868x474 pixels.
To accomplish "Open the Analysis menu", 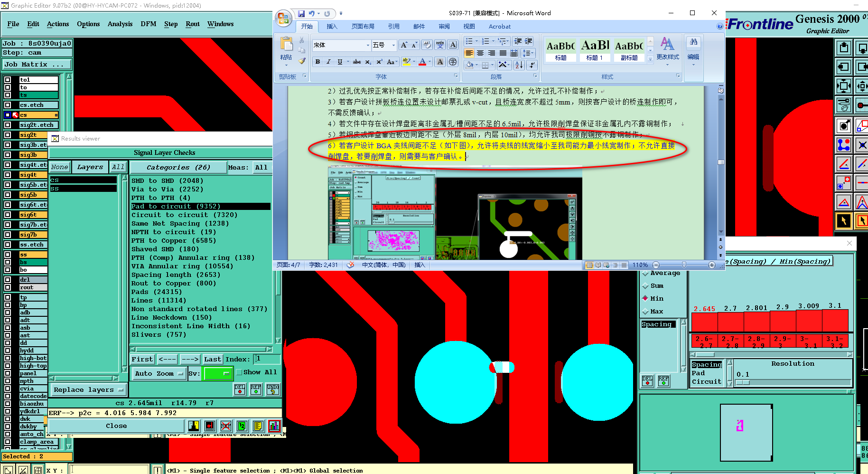I will point(120,24).
